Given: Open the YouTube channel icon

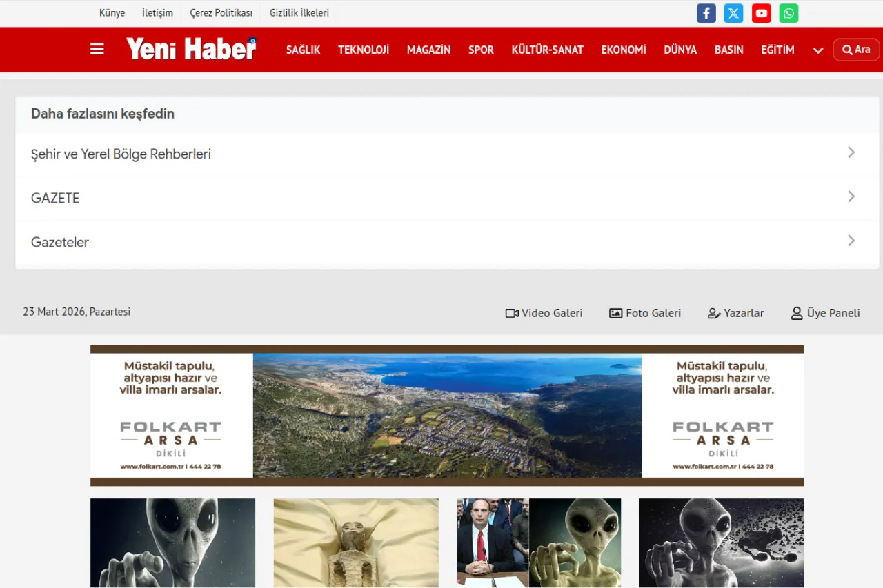Looking at the screenshot, I should [761, 13].
